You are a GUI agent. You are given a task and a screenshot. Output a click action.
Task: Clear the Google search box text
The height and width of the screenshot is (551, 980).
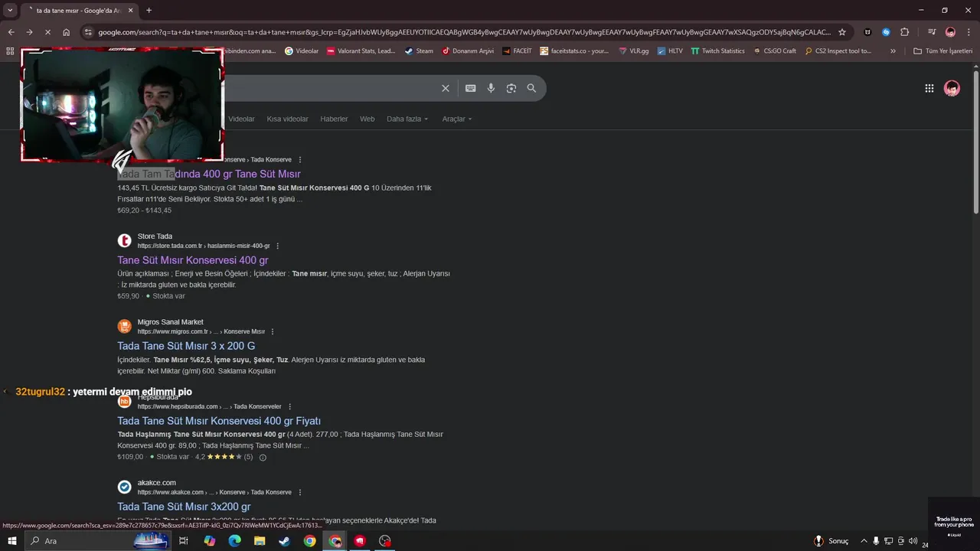[446, 88]
